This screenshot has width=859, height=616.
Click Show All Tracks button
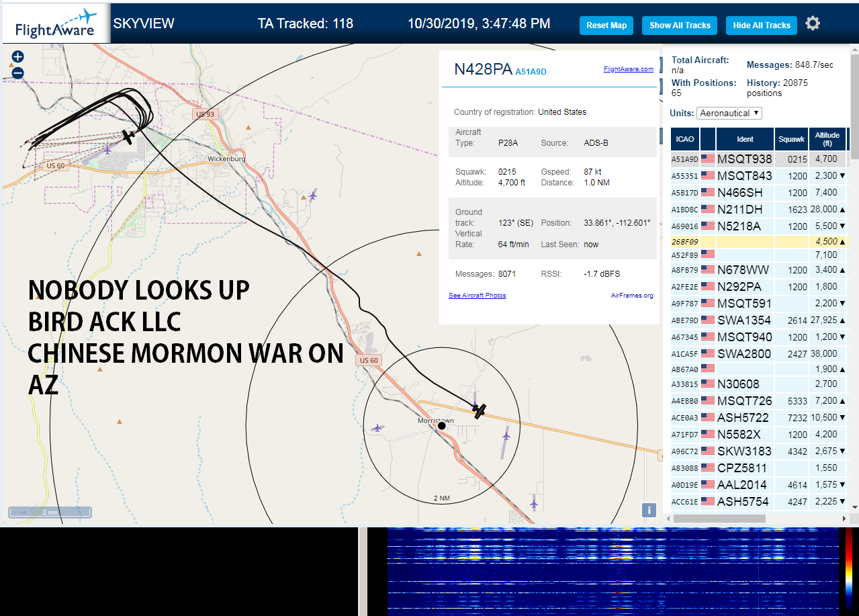click(680, 26)
